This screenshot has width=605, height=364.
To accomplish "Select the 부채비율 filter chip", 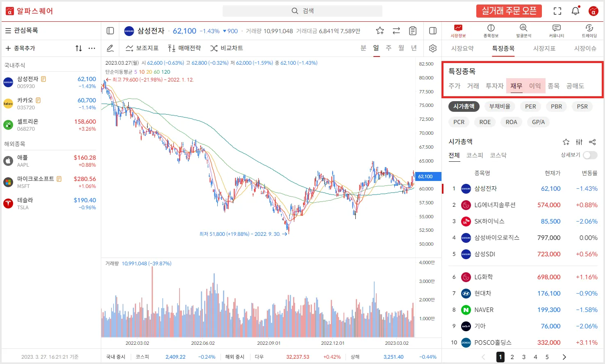I will tap(500, 106).
